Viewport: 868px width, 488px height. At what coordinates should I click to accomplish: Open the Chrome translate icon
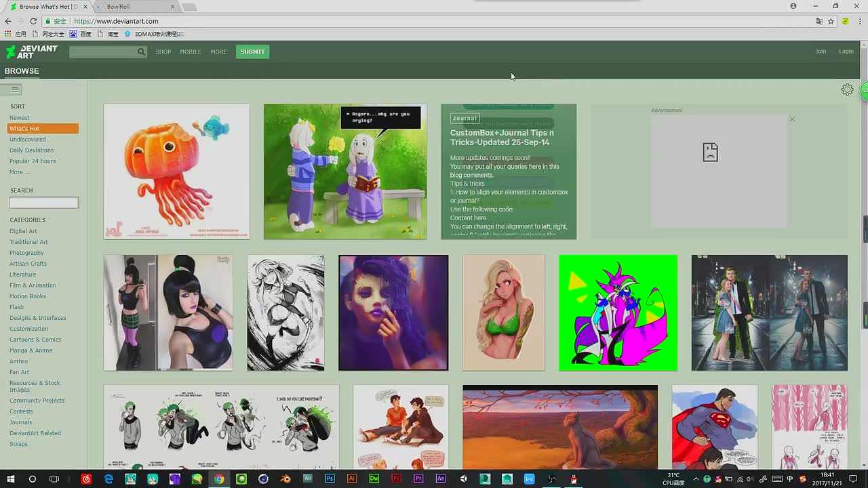pos(819,21)
